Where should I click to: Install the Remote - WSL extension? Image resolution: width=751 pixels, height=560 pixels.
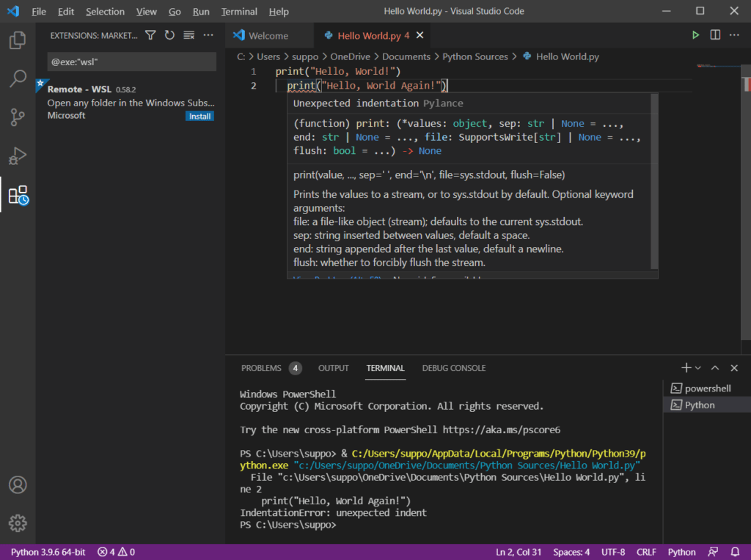tap(199, 116)
